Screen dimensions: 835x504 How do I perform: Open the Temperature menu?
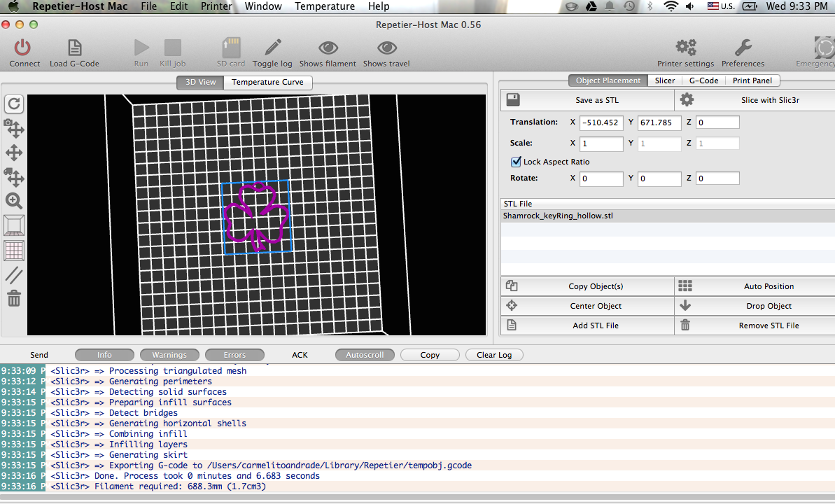coord(325,6)
